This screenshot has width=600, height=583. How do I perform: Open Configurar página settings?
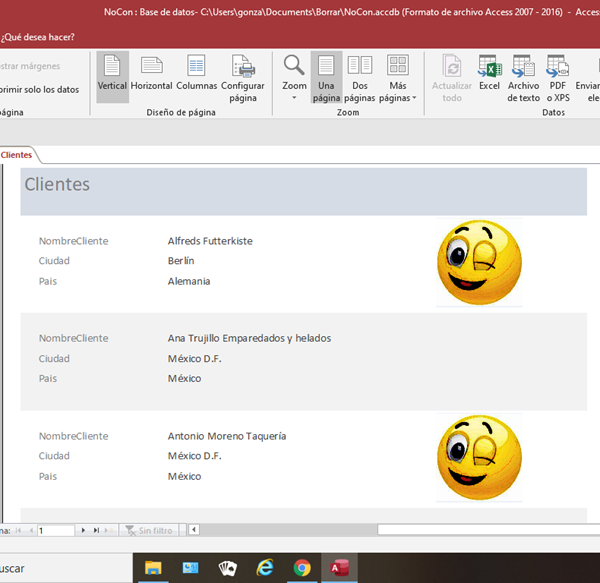click(243, 78)
